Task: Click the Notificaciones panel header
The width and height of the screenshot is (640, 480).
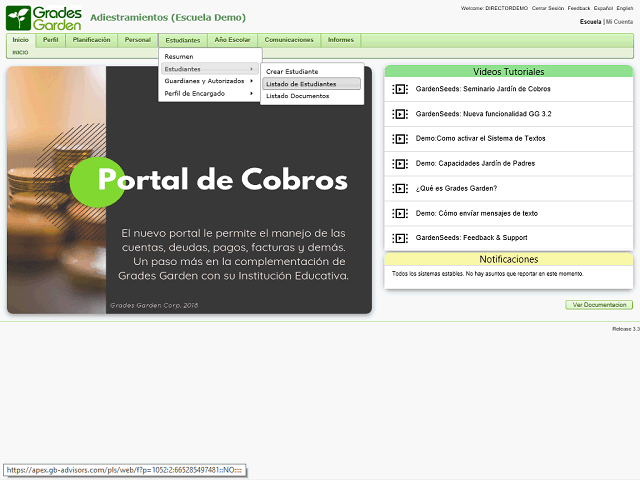Action: (509, 259)
